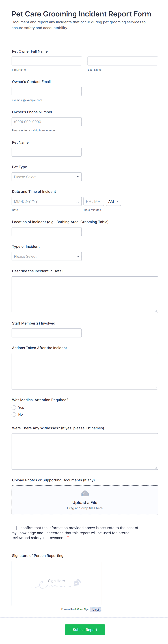Click the Last Name input field
168x644 pixels.
pyautogui.click(x=123, y=61)
